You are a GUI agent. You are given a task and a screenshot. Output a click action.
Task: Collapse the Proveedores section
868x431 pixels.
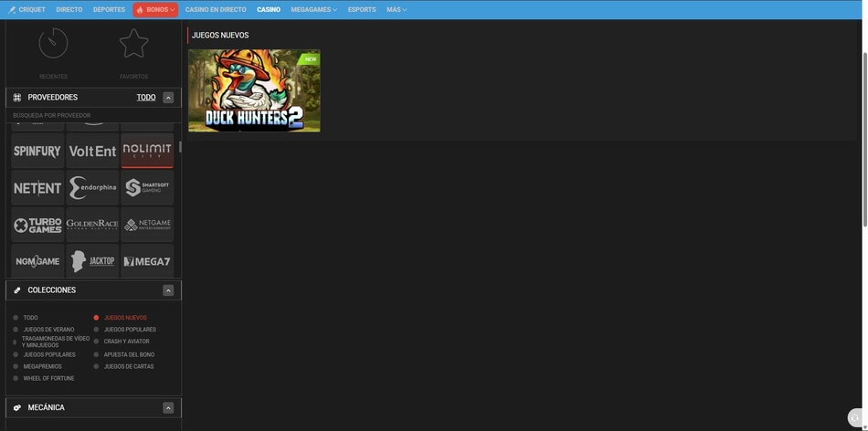pos(168,98)
